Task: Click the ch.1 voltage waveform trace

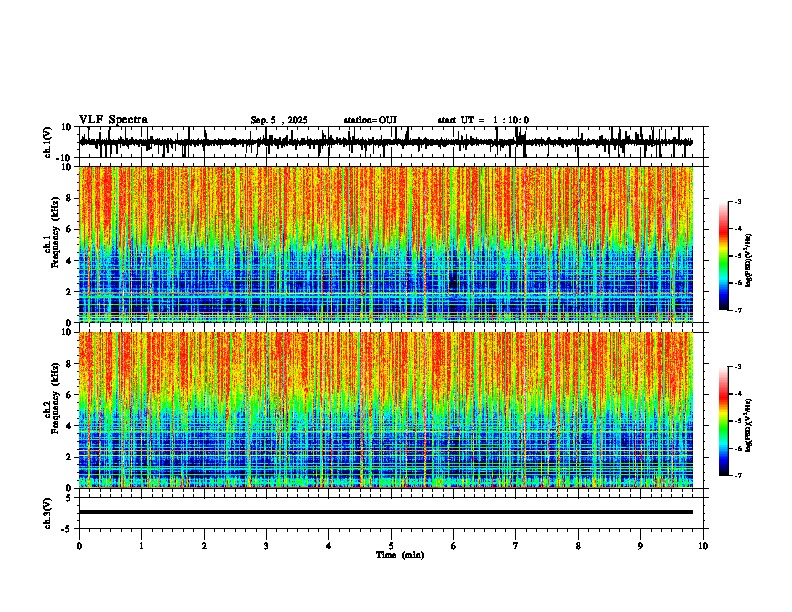Action: click(385, 142)
